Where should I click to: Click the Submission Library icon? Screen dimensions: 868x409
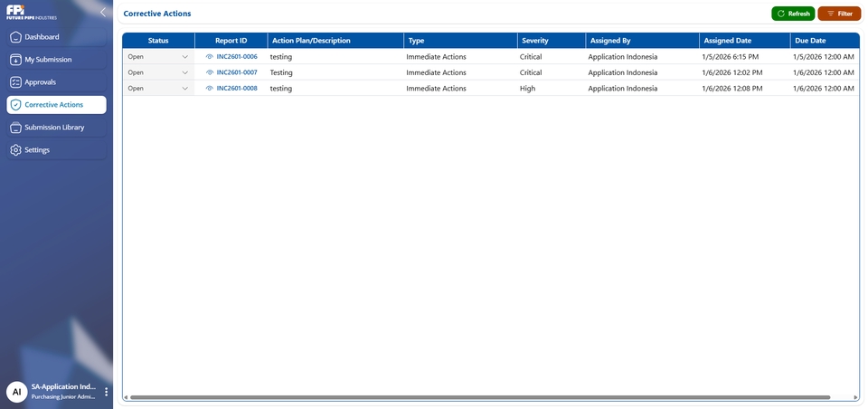tap(15, 128)
